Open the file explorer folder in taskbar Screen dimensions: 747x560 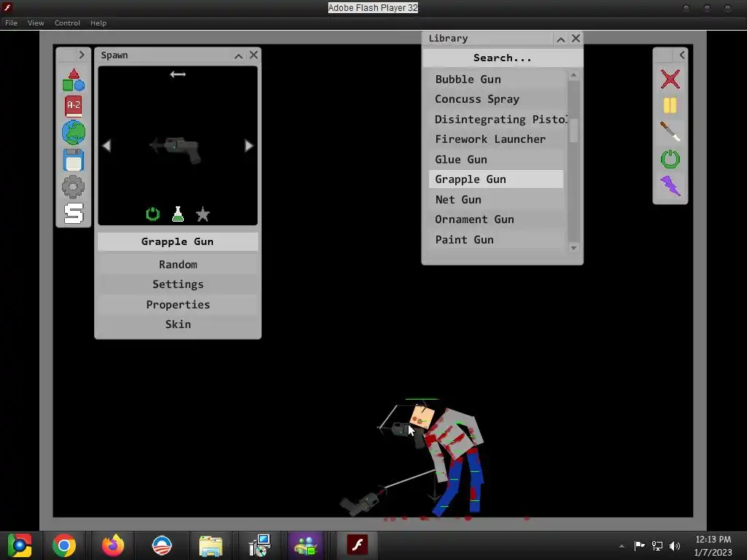click(x=211, y=545)
